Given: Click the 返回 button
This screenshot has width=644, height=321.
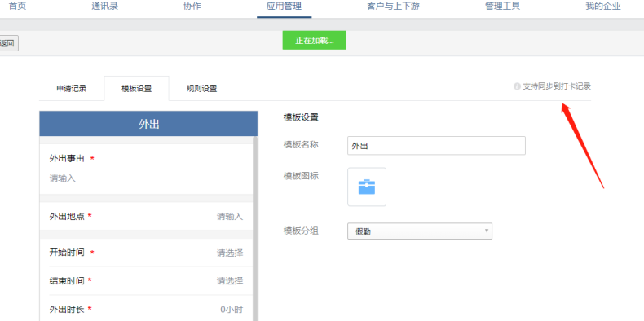Looking at the screenshot, I should pos(8,43).
